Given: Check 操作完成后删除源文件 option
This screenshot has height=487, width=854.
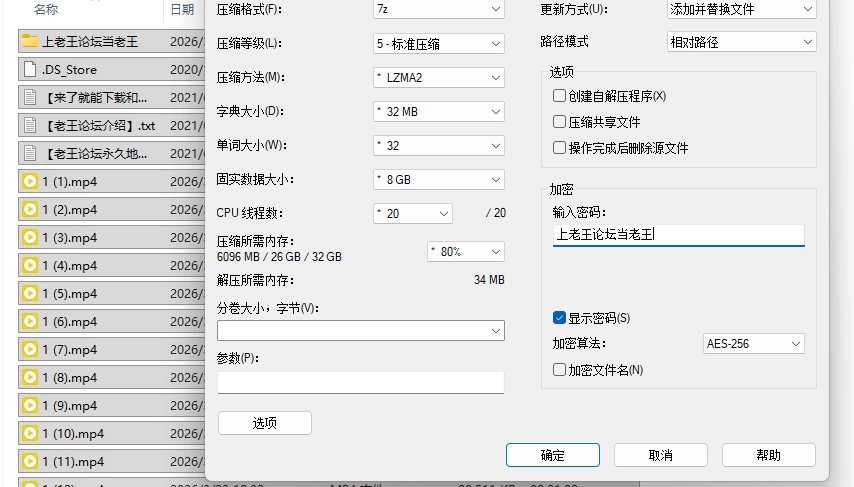Looking at the screenshot, I should coord(559,148).
